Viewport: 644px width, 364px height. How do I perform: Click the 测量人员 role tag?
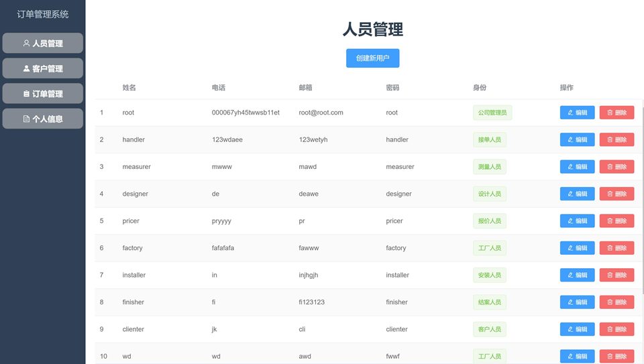click(x=489, y=167)
